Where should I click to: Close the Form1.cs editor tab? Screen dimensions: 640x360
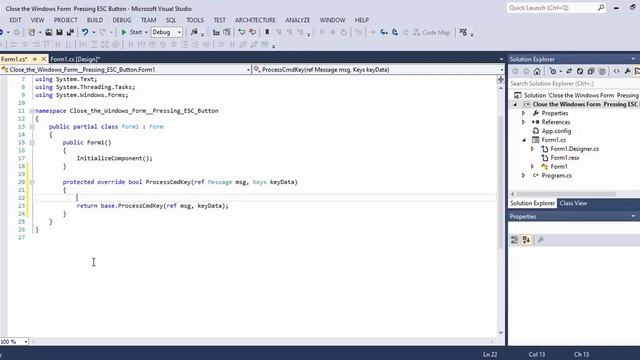click(43, 59)
